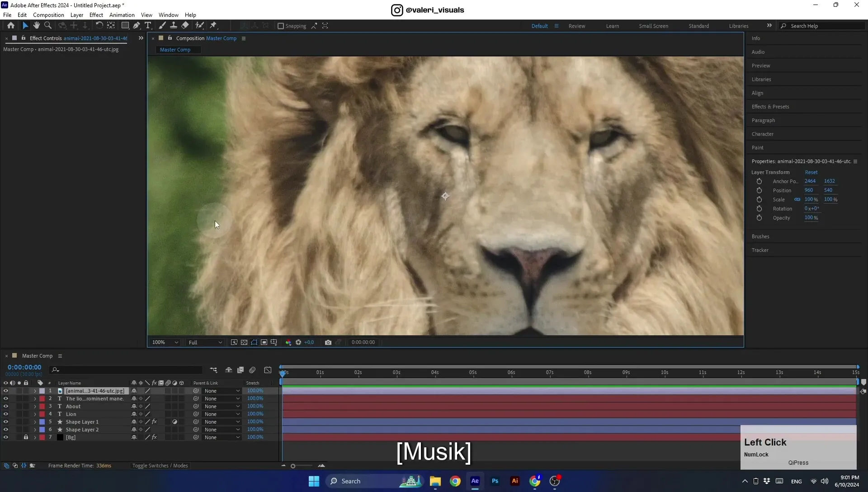The image size is (868, 492).
Task: Expand the About layer twirl arrow
Action: coord(35,407)
